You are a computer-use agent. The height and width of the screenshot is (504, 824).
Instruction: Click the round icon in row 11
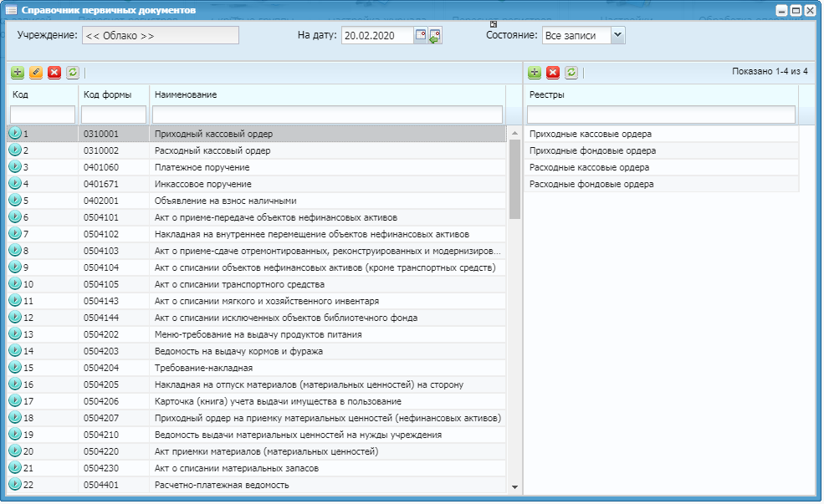(x=15, y=300)
